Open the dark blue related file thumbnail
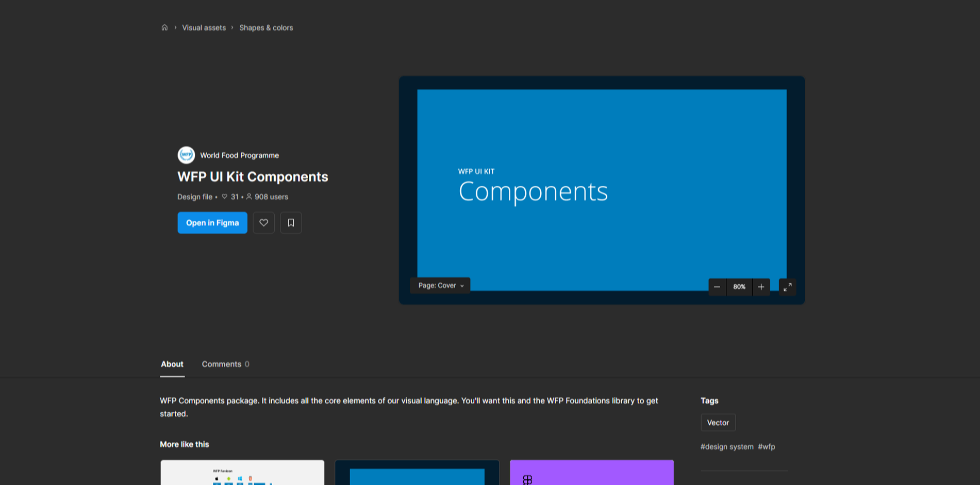This screenshot has height=485, width=980. [417, 473]
